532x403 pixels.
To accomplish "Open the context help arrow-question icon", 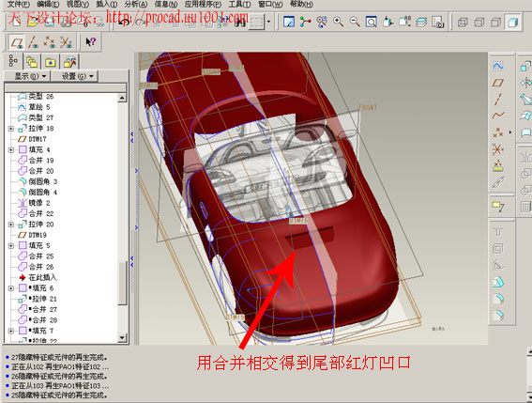I will point(91,42).
